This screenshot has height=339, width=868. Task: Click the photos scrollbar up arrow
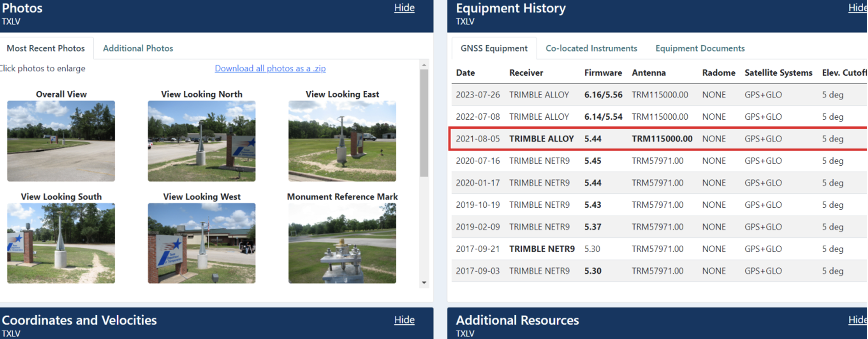pos(424,65)
